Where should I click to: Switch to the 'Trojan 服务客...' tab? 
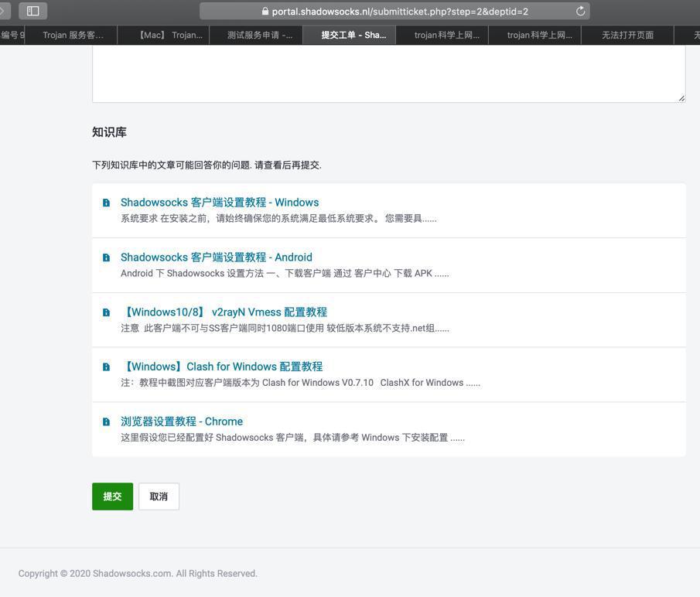pos(71,36)
